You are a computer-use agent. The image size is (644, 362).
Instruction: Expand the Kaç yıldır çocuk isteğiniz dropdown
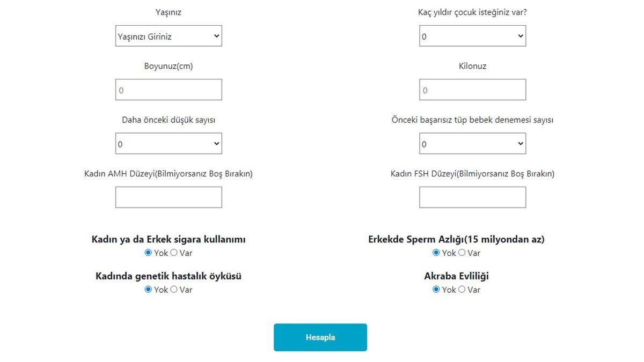[x=472, y=36]
